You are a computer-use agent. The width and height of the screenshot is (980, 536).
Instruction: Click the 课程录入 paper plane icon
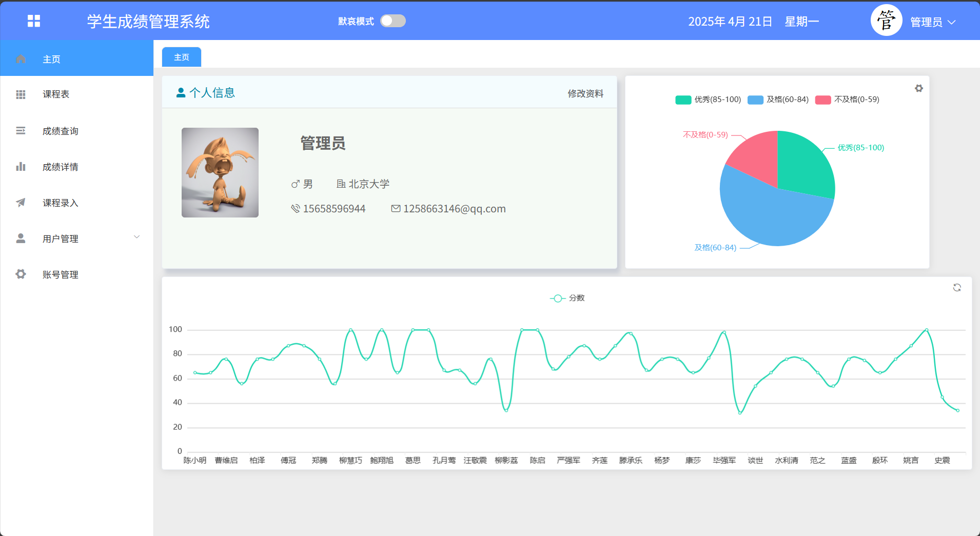(21, 203)
